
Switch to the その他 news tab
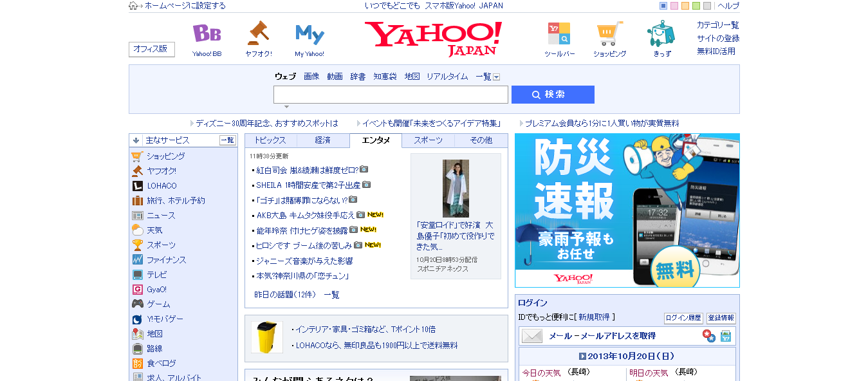click(481, 140)
